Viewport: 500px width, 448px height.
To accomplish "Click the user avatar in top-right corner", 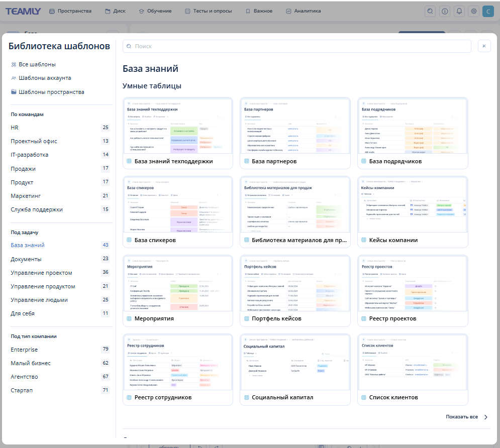I will coord(488,11).
